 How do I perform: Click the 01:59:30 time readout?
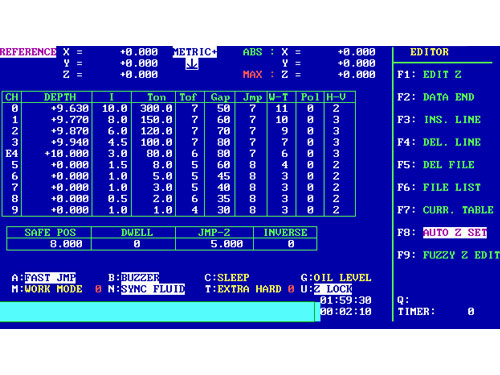346,300
